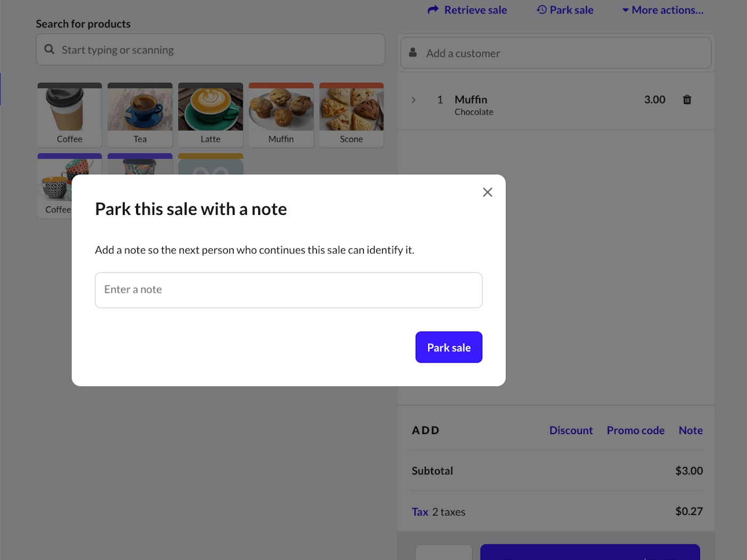Add a Note to the sale
747x560 pixels.
pyautogui.click(x=690, y=430)
